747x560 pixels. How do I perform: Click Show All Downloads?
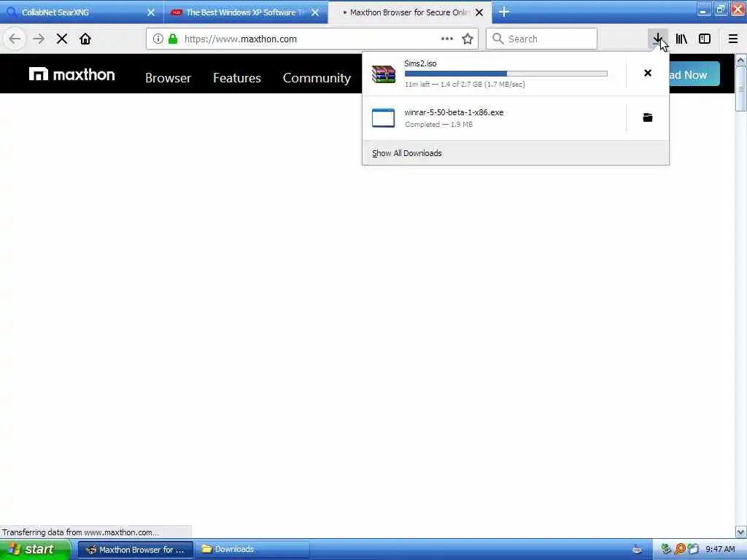click(407, 153)
